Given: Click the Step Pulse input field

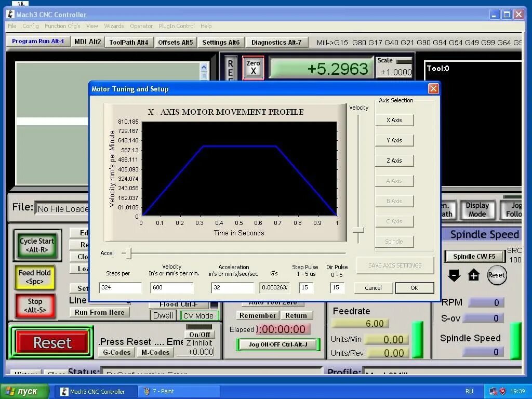Looking at the screenshot, I should (x=306, y=288).
